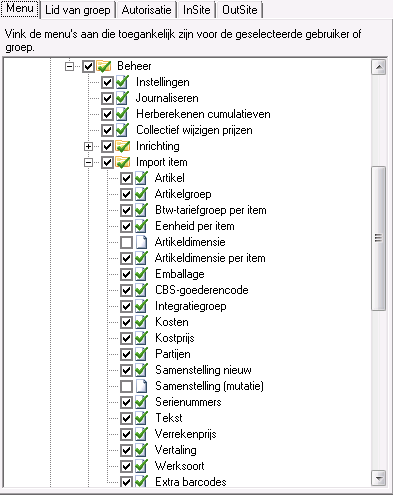Image resolution: width=393 pixels, height=495 pixels.
Task: Click the Inrichting folder icon
Action: click(123, 146)
